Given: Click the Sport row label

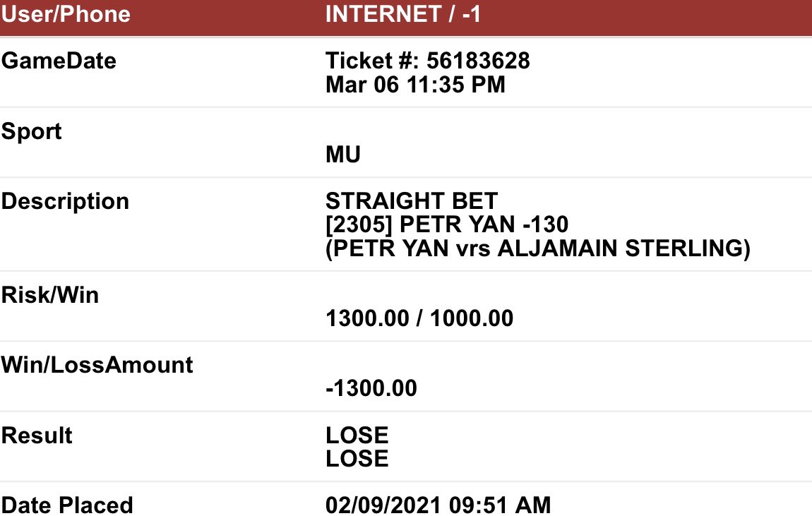Looking at the screenshot, I should [x=31, y=132].
